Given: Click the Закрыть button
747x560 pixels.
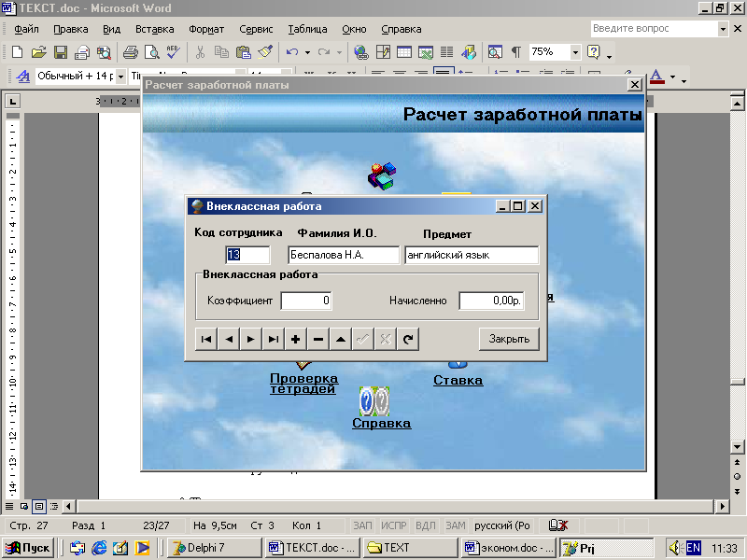Looking at the screenshot, I should pyautogui.click(x=509, y=339).
